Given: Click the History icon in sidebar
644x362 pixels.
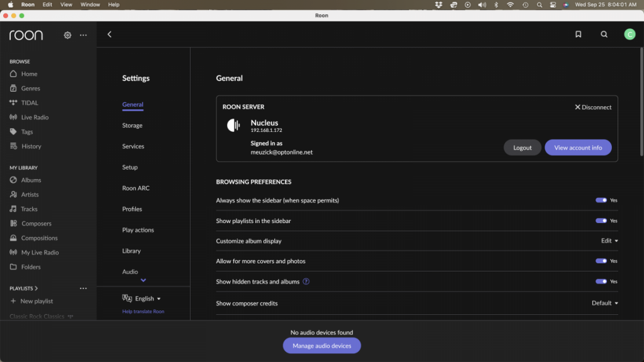Looking at the screenshot, I should (x=13, y=146).
